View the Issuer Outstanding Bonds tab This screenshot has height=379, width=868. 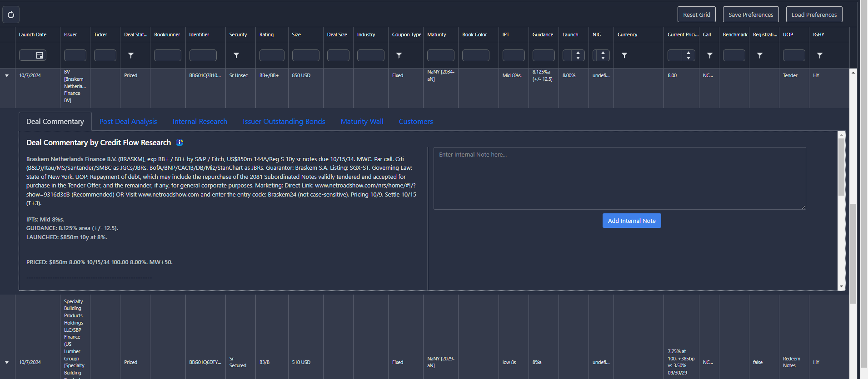[284, 122]
